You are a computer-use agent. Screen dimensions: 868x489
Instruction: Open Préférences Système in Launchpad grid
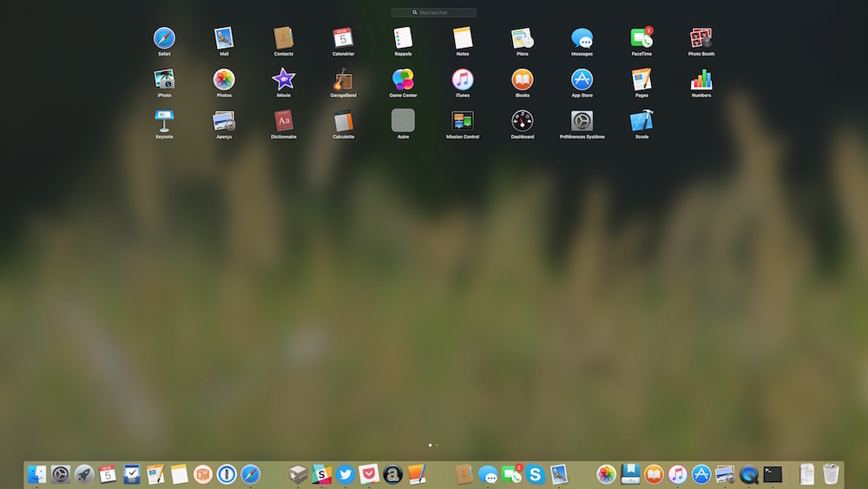[x=582, y=122]
